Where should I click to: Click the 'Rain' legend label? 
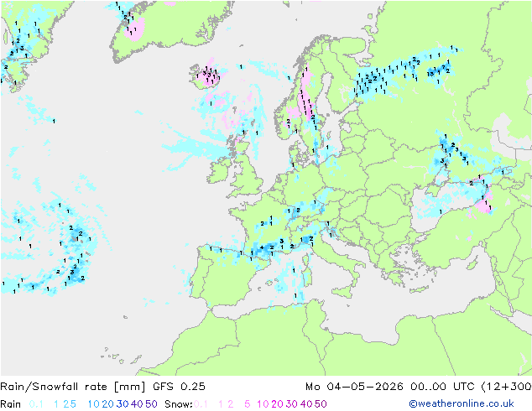point(11,404)
